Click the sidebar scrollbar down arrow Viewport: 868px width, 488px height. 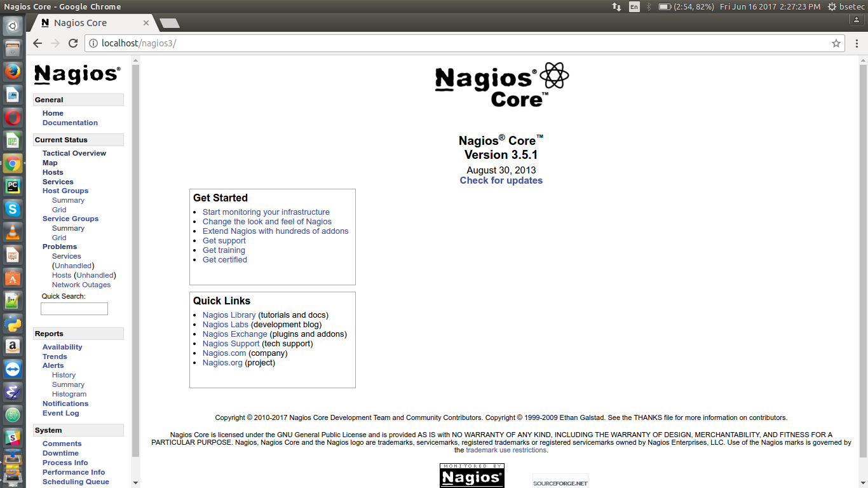135,483
